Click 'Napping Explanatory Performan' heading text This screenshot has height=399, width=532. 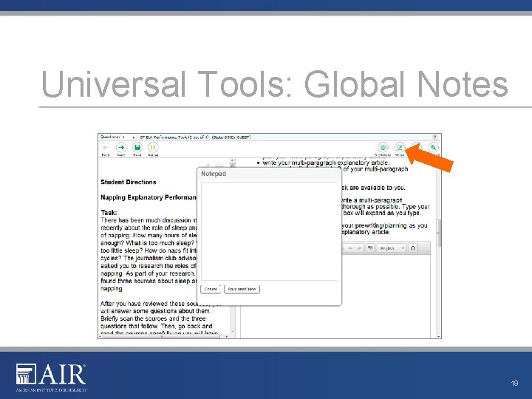(149, 197)
